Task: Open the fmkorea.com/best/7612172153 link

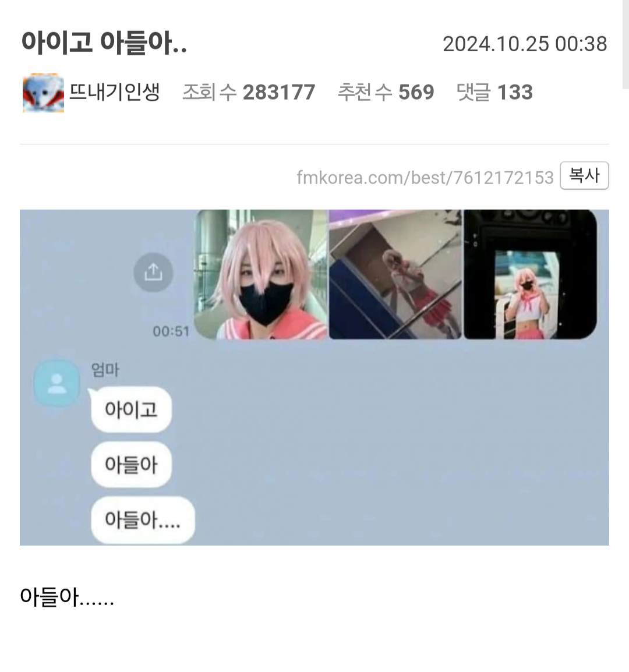Action: (x=425, y=178)
